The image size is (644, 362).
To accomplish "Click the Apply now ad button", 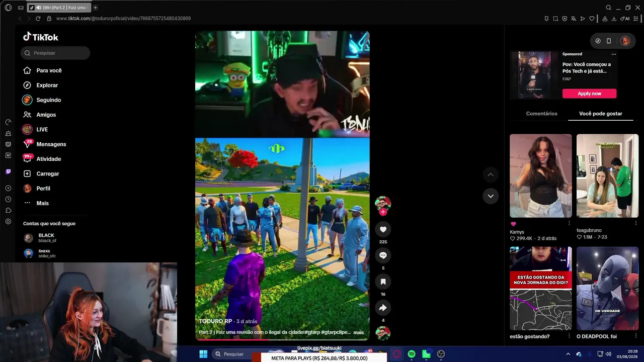I will (x=589, y=94).
